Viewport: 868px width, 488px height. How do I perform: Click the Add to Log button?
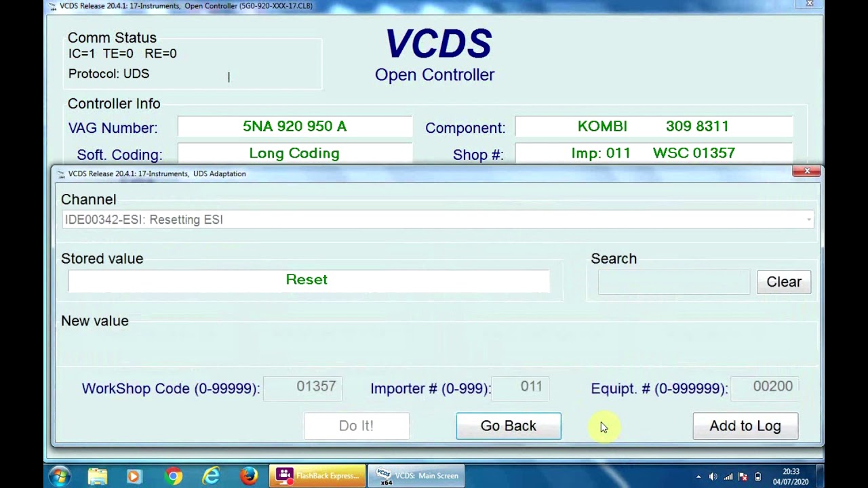(745, 426)
